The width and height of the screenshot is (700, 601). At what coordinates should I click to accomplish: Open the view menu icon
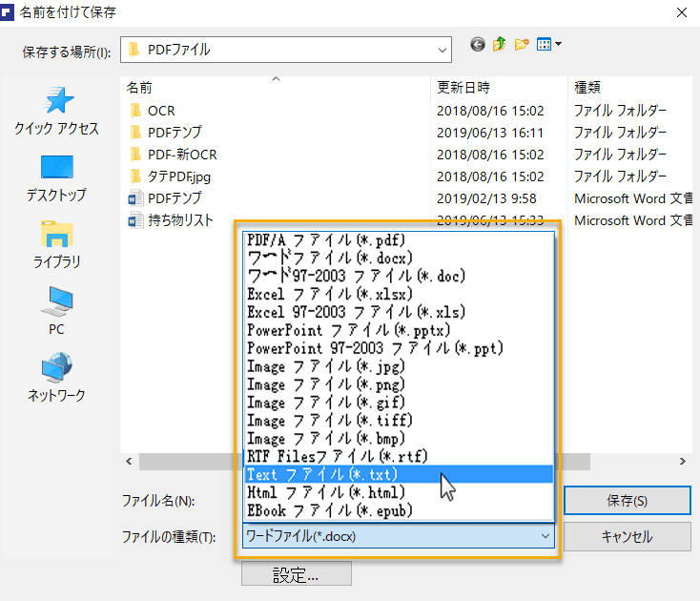[x=548, y=44]
